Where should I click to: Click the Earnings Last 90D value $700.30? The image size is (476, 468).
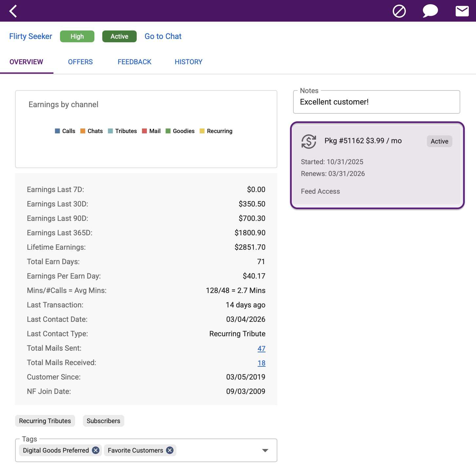[252, 218]
